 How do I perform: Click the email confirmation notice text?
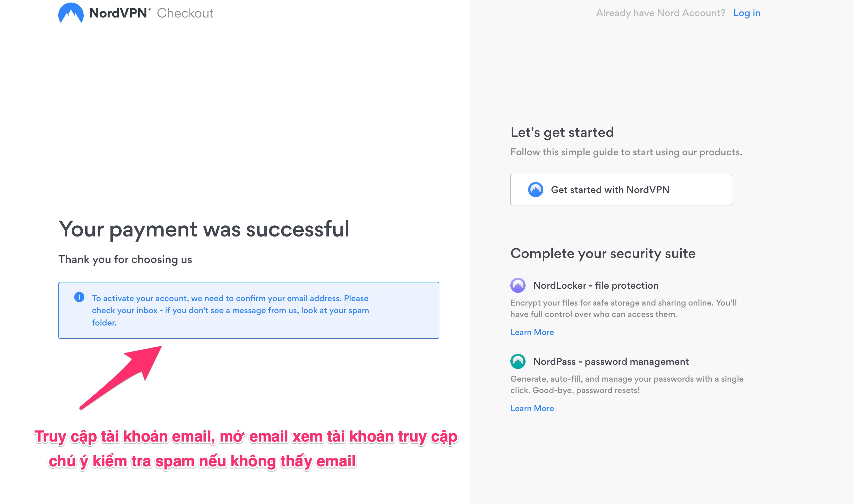(x=230, y=310)
